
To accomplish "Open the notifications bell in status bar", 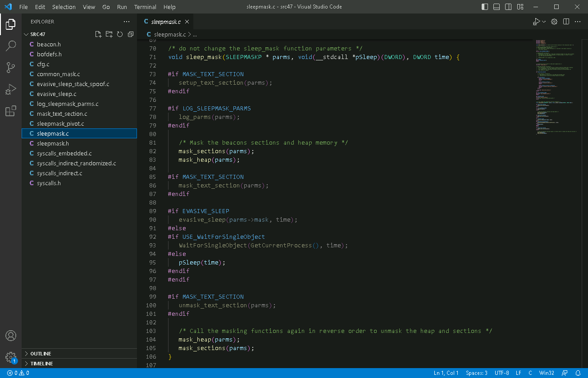I will [578, 373].
